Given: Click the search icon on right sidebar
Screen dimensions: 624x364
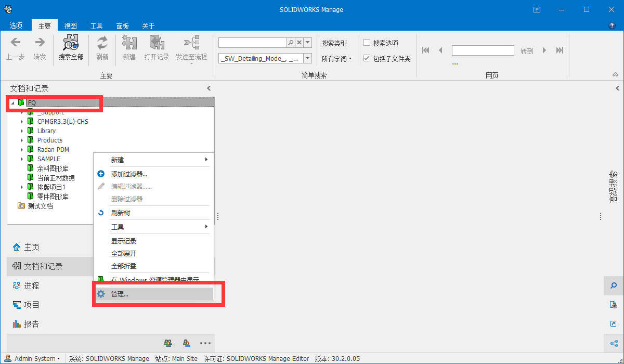Looking at the screenshot, I should [614, 285].
